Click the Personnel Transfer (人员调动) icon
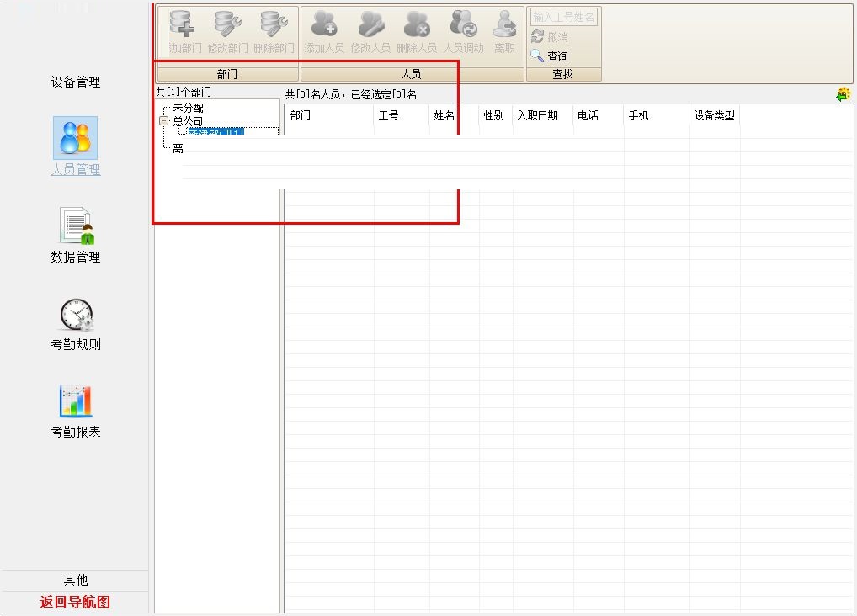857x616 pixels. (x=463, y=24)
